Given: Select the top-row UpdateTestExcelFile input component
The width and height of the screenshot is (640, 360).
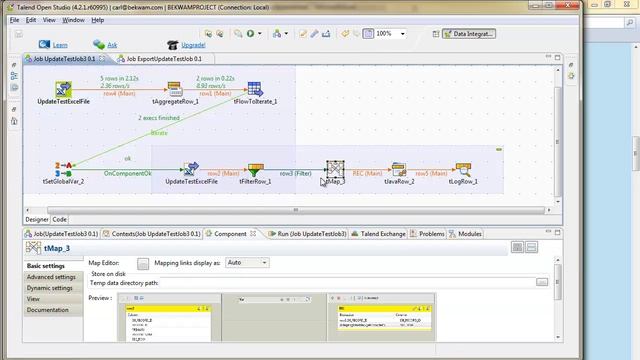Looking at the screenshot, I should pos(63,89).
